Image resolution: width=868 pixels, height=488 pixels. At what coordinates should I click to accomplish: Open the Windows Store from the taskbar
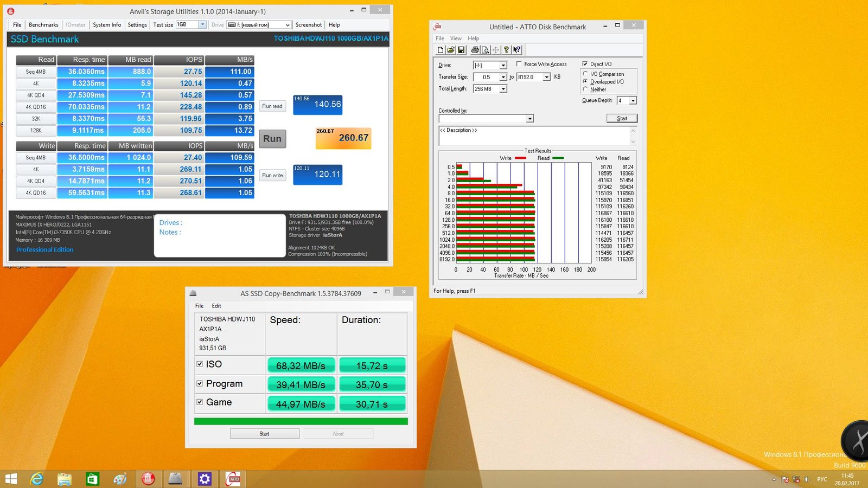pyautogui.click(x=92, y=479)
